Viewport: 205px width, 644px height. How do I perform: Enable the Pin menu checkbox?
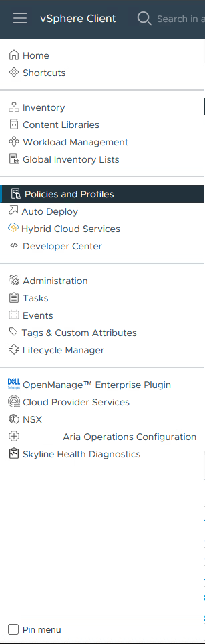(x=13, y=629)
